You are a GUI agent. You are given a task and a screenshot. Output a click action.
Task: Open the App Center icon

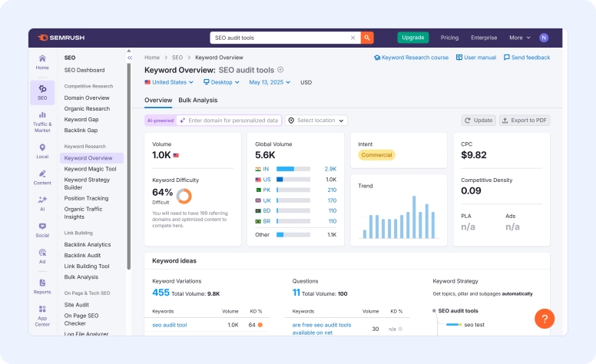tap(42, 316)
